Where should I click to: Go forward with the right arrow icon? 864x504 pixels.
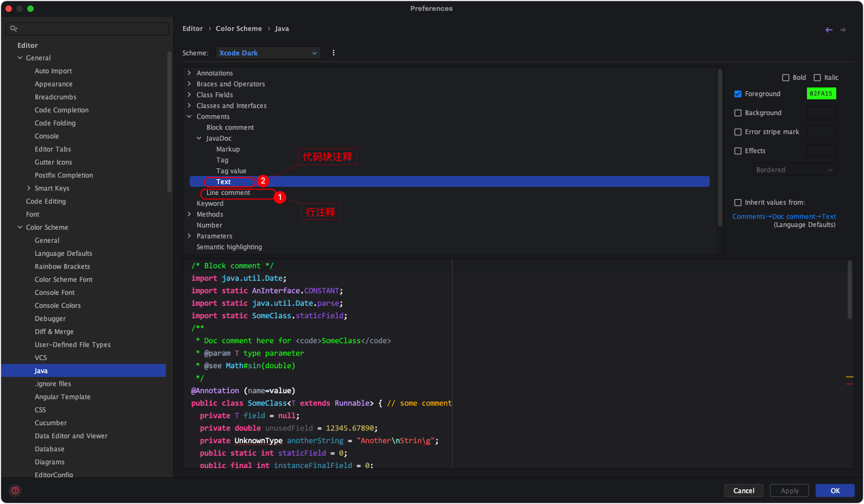pyautogui.click(x=843, y=30)
